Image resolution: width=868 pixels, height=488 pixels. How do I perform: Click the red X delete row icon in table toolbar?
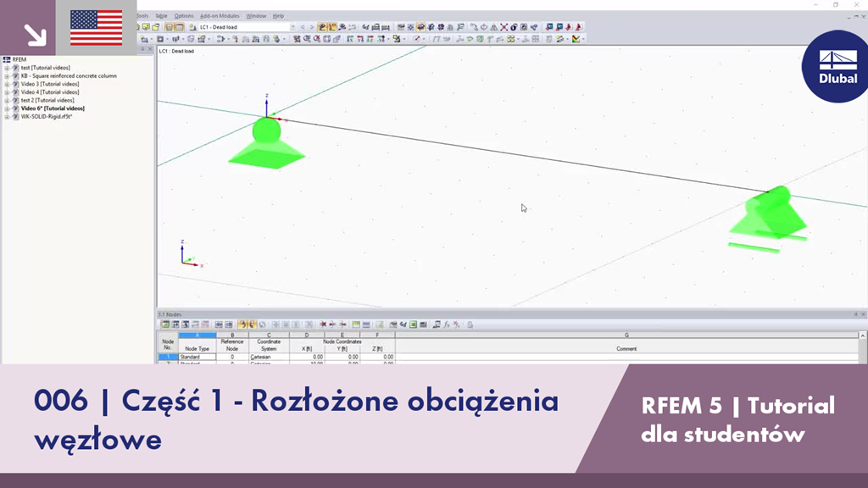[x=323, y=324]
